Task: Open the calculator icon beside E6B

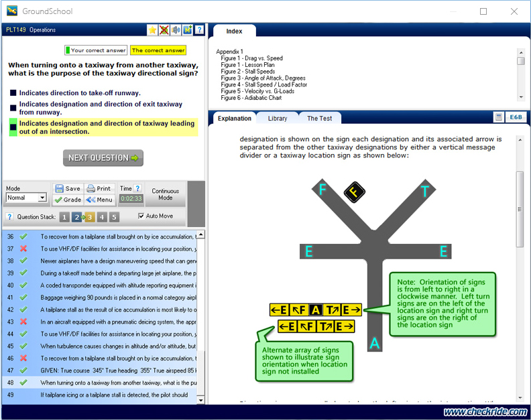Action: pos(498,117)
